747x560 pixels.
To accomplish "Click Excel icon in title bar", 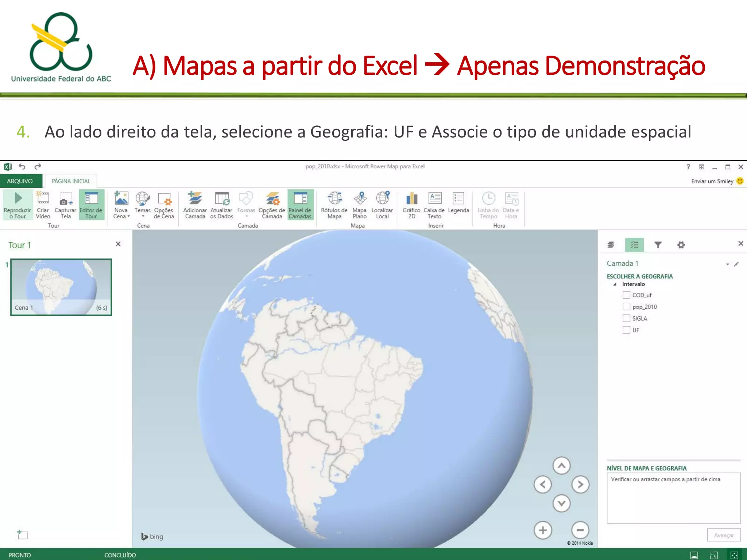I will point(8,167).
